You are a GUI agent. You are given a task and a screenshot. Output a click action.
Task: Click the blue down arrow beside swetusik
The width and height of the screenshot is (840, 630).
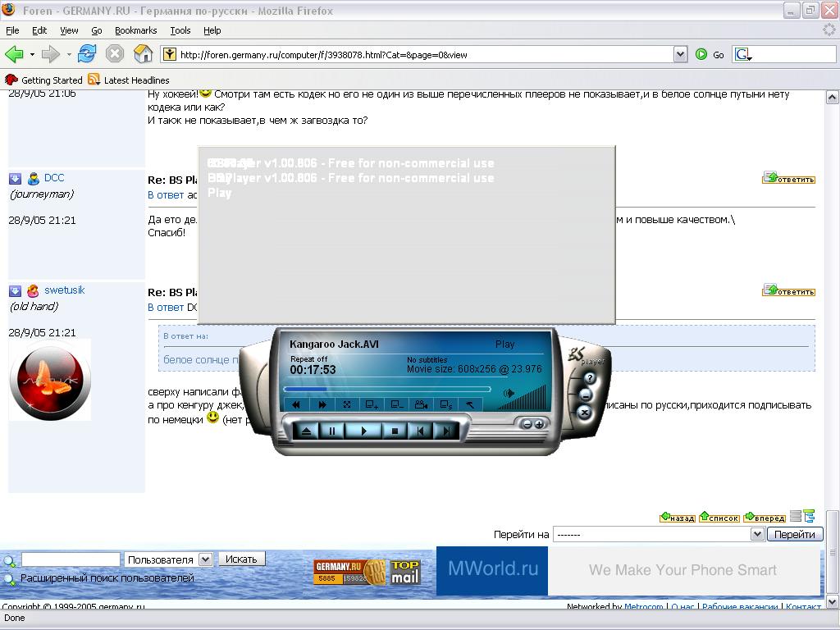[15, 291]
